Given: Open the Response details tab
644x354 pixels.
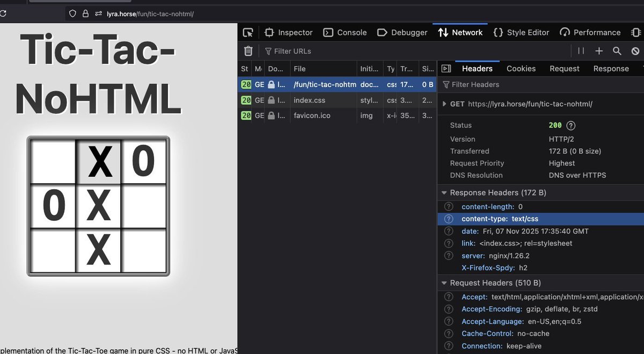Looking at the screenshot, I should (x=611, y=68).
